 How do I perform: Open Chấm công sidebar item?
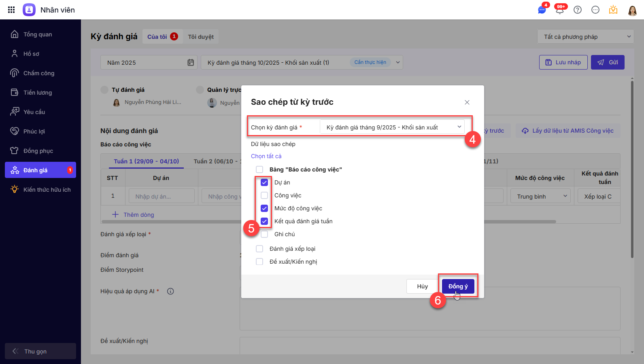coord(40,73)
